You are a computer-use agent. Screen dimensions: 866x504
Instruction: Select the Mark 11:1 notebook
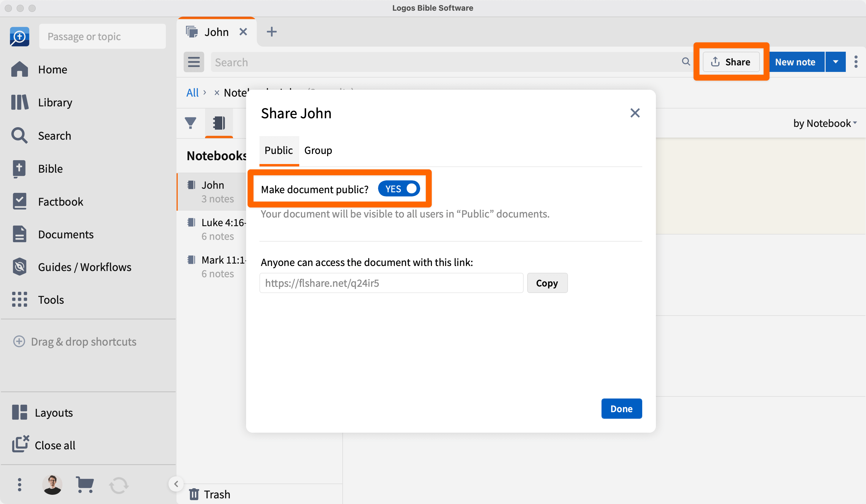212,267
